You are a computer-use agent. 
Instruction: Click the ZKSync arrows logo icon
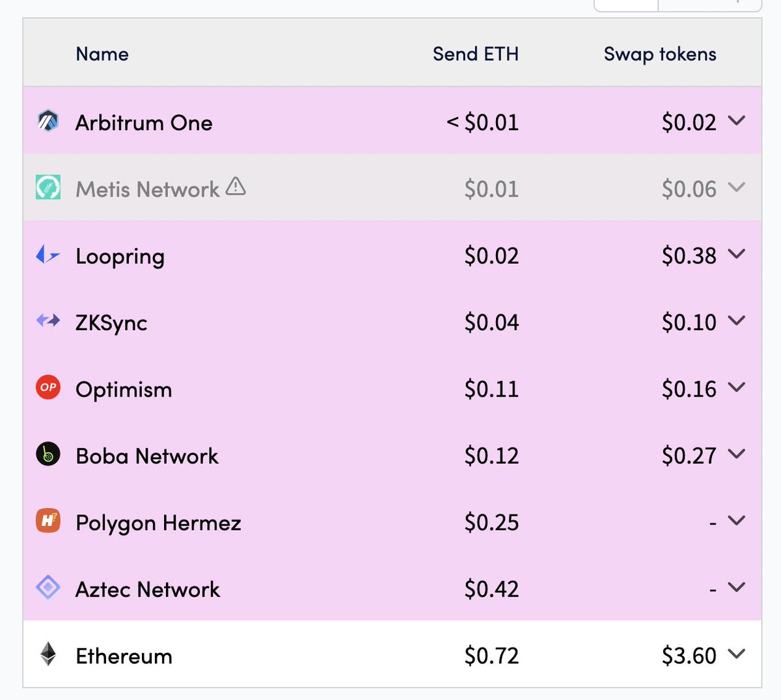tap(48, 320)
